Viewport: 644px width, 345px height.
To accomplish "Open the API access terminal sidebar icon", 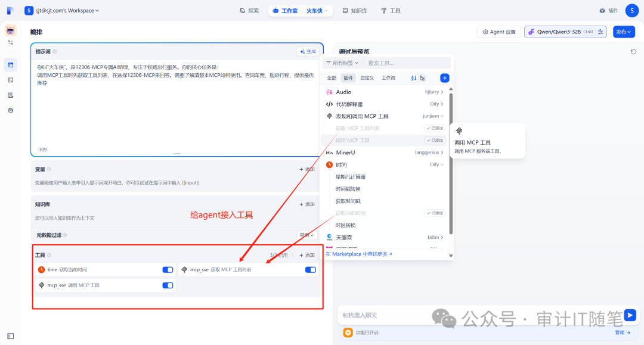I will click(11, 80).
